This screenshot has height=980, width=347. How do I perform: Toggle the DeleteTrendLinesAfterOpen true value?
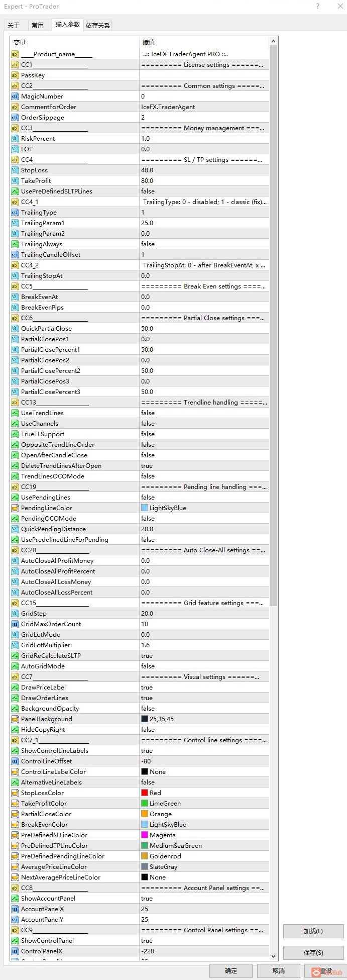204,466
